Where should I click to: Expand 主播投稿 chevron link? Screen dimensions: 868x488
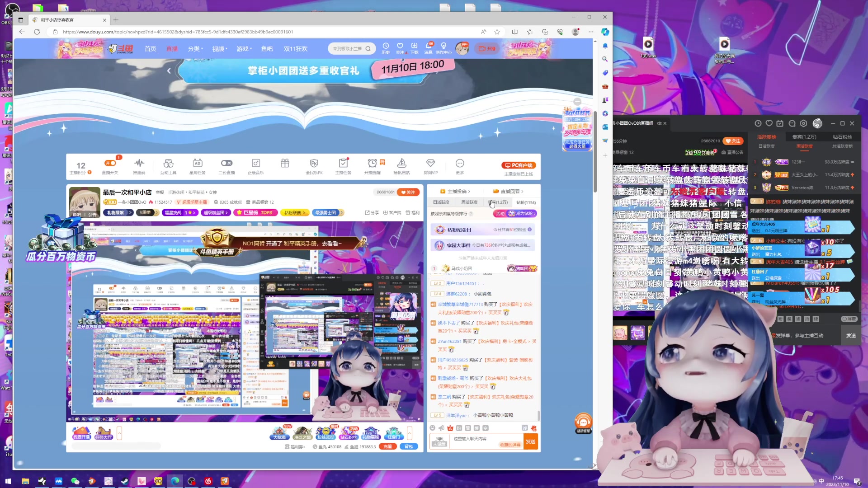coord(458,192)
